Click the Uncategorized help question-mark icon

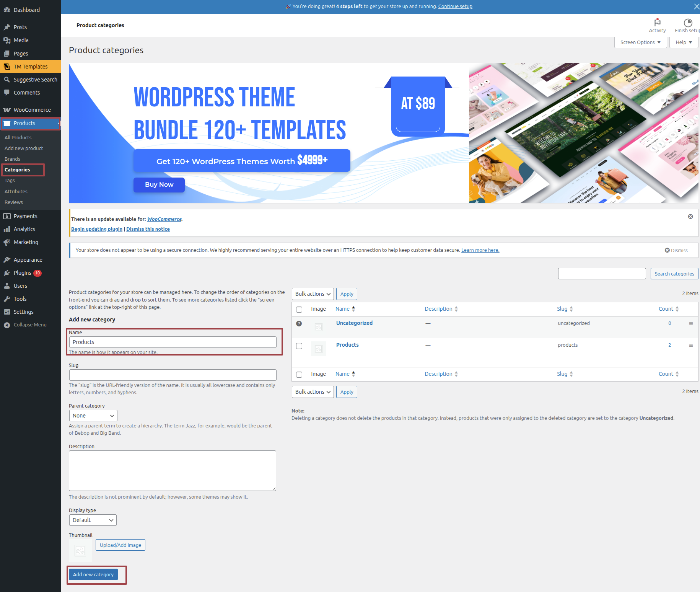[299, 324]
